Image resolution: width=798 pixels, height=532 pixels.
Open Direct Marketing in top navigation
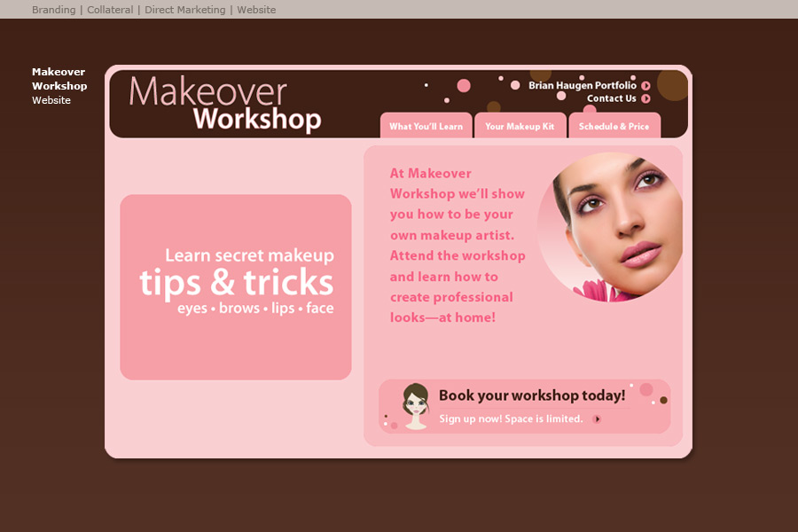pos(184,10)
